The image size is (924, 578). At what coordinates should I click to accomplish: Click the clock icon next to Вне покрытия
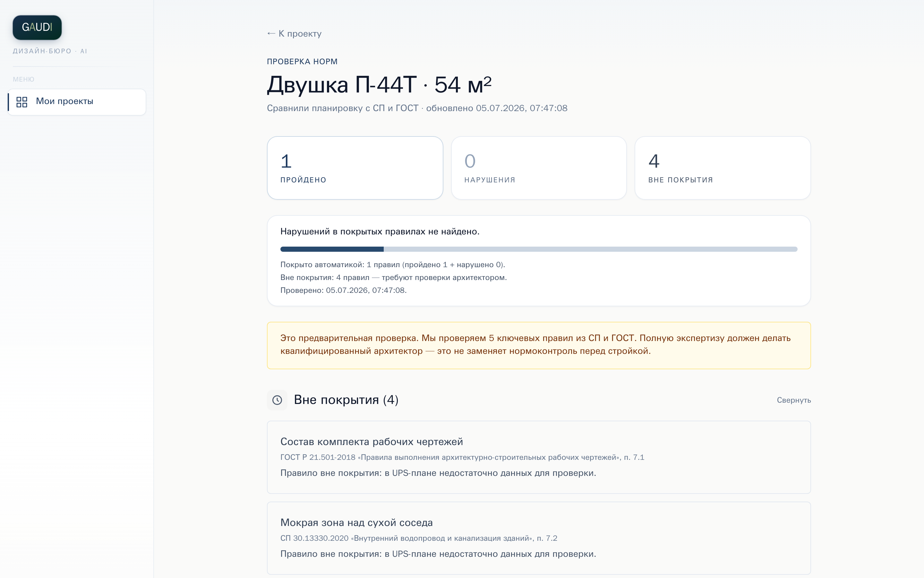(x=277, y=400)
